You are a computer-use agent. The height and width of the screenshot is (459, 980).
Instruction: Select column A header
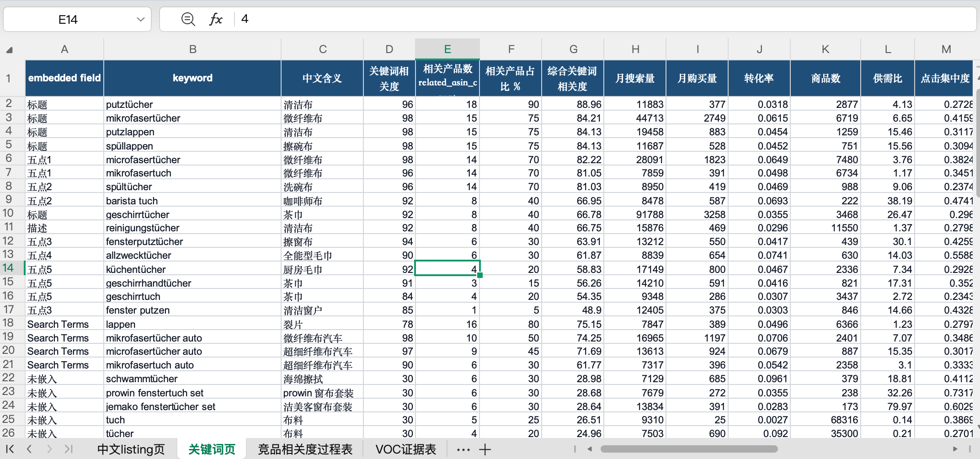click(x=64, y=49)
